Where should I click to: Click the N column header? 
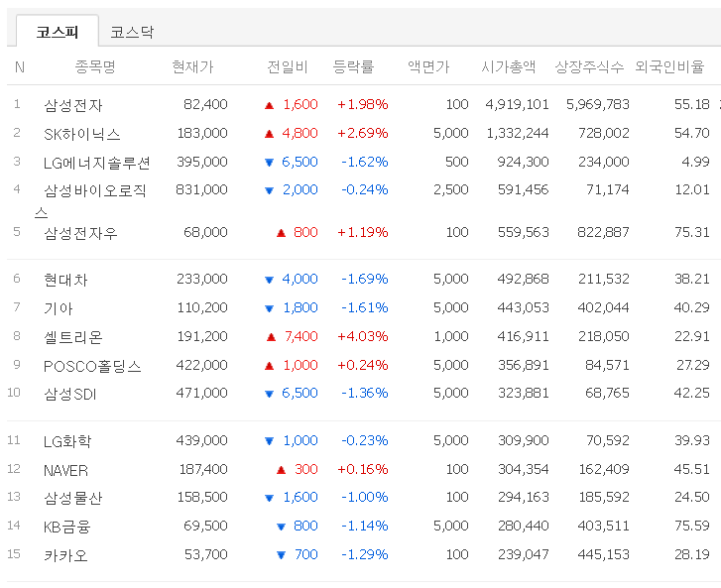point(19,67)
